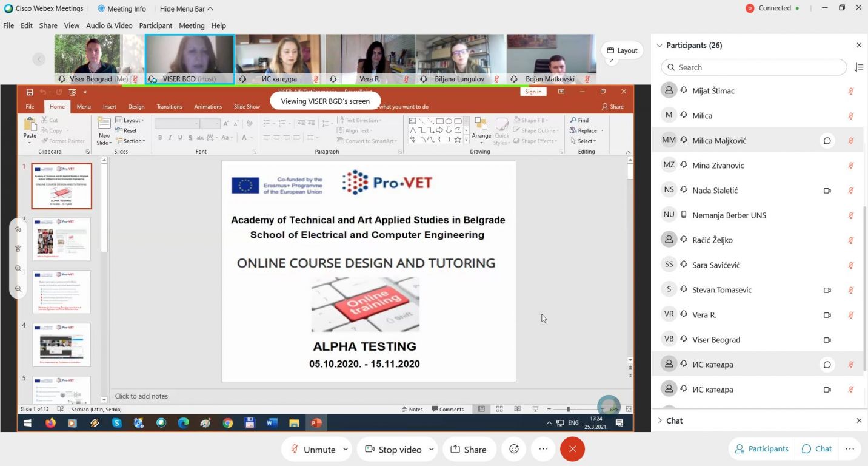This screenshot has width=868, height=466.
Task: Click the muted microphone icon for Mijat Štimac
Action: pos(851,91)
